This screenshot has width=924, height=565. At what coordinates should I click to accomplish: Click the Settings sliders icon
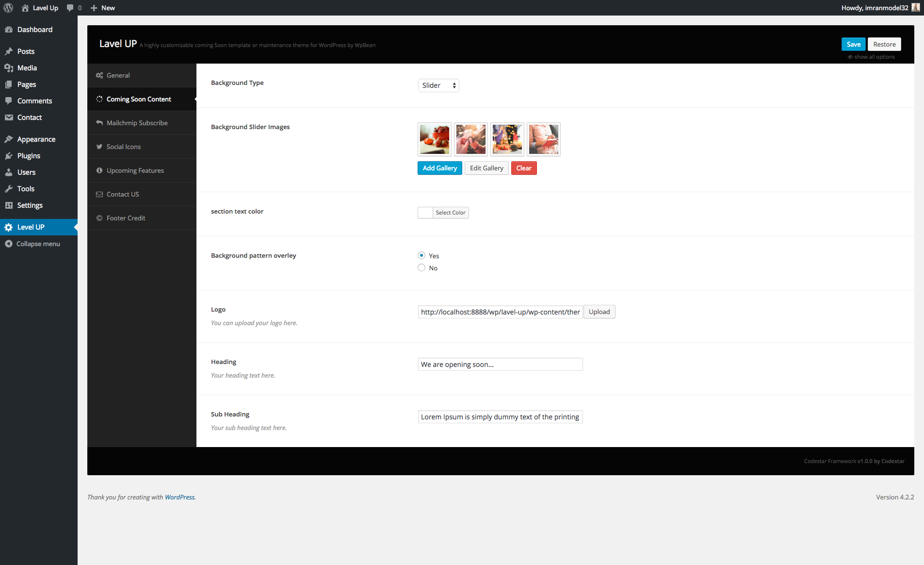9,205
